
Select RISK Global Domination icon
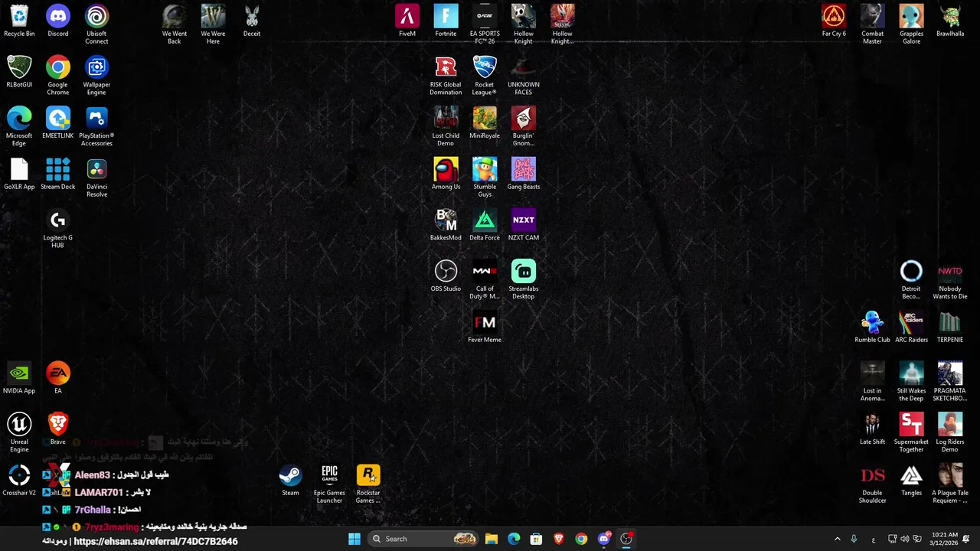[446, 76]
